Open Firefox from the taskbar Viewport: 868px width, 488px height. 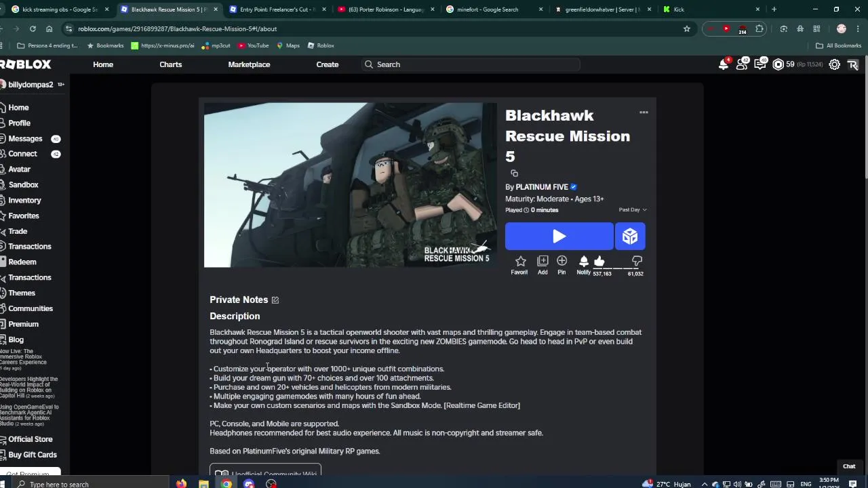click(x=181, y=484)
